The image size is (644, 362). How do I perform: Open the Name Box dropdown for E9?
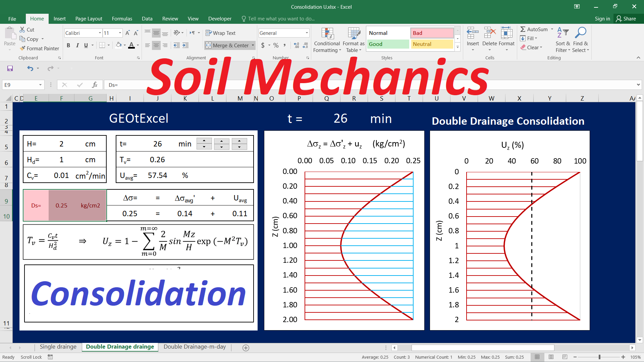(40, 85)
